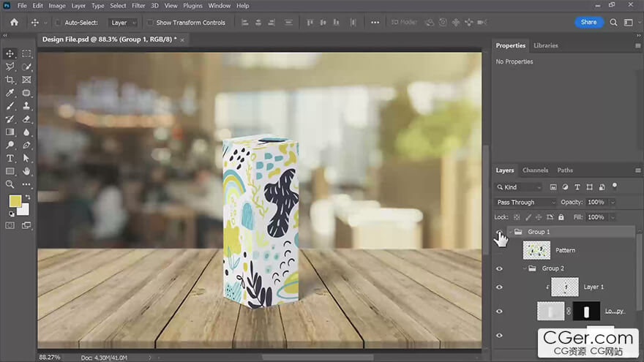Align left edges in options bar
The image size is (644, 362).
click(x=244, y=23)
